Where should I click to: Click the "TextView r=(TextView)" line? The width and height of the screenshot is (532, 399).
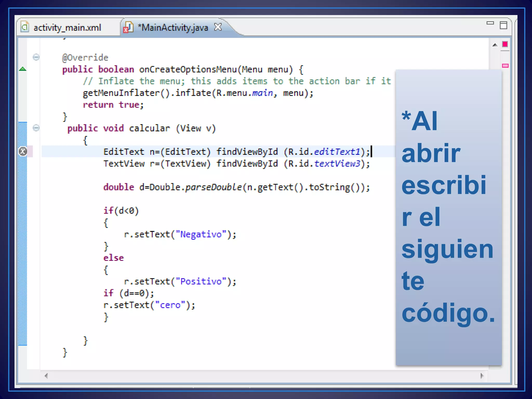(x=236, y=164)
